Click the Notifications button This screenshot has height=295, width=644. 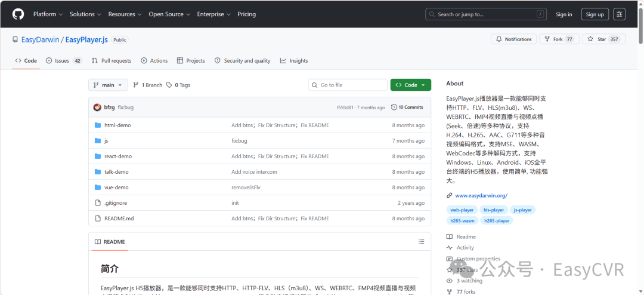[514, 39]
